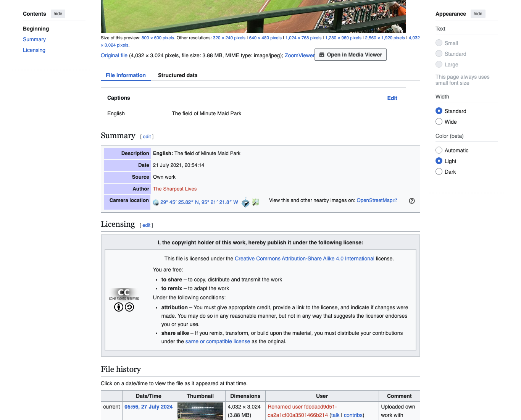Image resolution: width=521 pixels, height=420 pixels.
Task: Click the map magnifier icon near coordinates
Action: pos(256,202)
